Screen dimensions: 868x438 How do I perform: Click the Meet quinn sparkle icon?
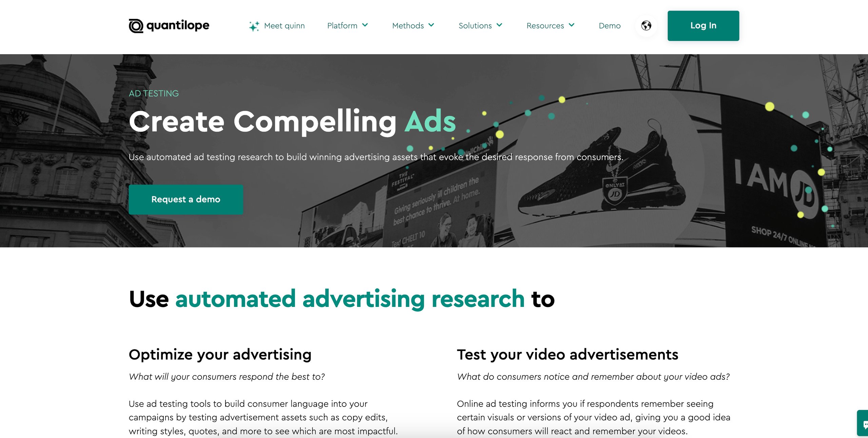coord(252,25)
